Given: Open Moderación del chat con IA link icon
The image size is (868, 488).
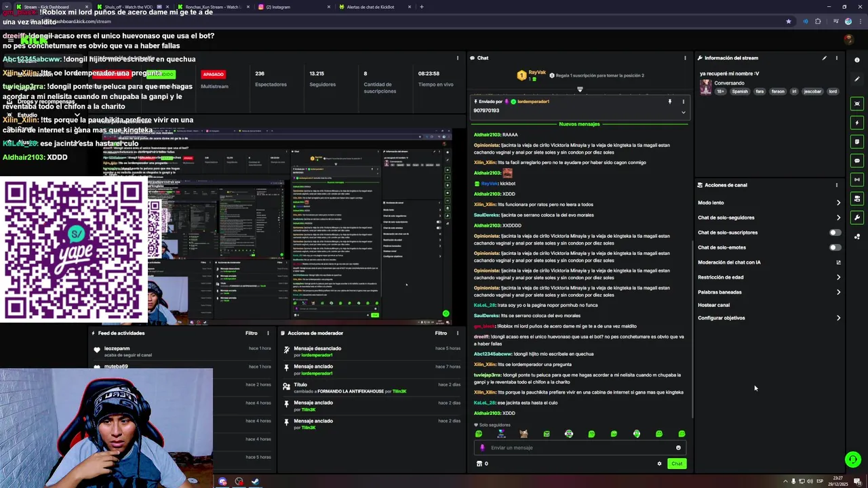Looking at the screenshot, I should pos(838,262).
